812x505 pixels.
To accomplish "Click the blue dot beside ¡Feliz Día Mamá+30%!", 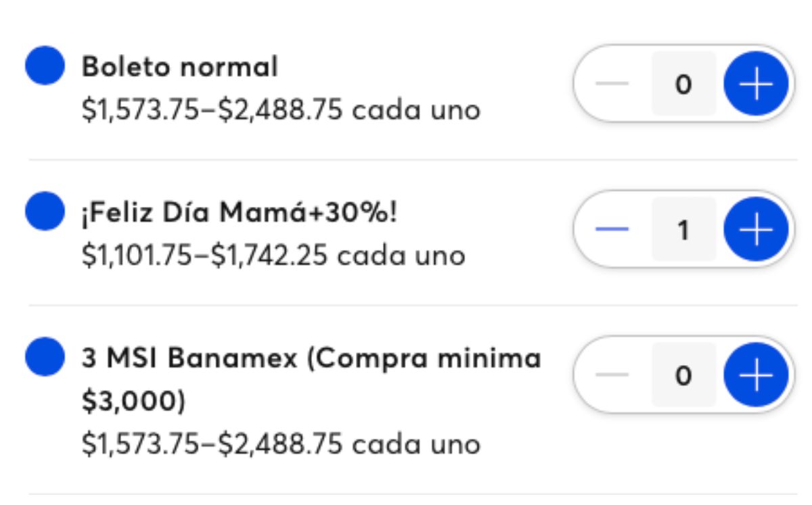I will [45, 211].
